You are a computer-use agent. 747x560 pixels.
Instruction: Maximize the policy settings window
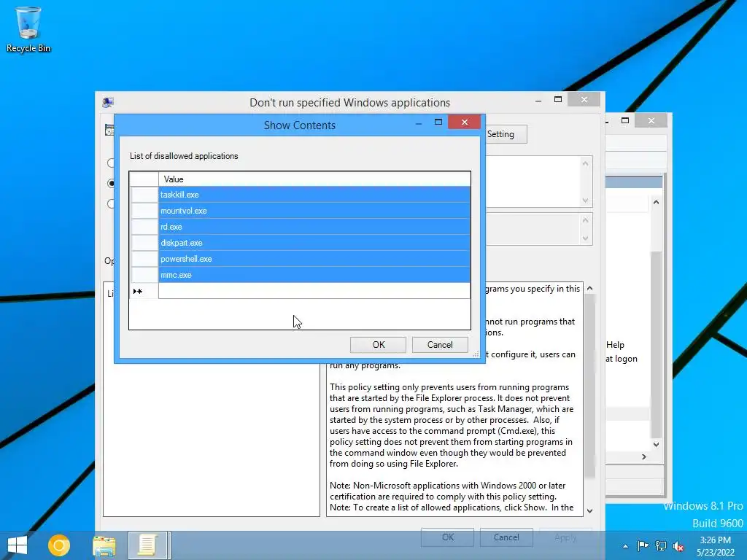click(x=558, y=99)
